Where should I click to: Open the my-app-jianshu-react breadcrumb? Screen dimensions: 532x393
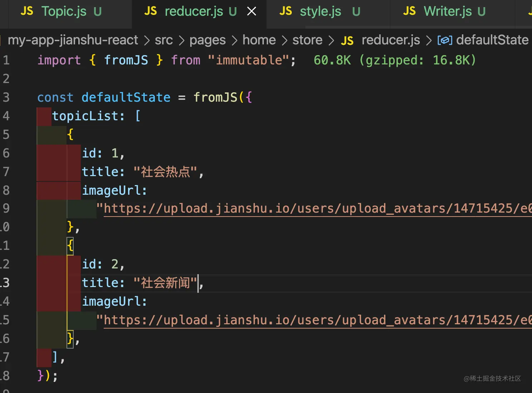click(x=73, y=40)
